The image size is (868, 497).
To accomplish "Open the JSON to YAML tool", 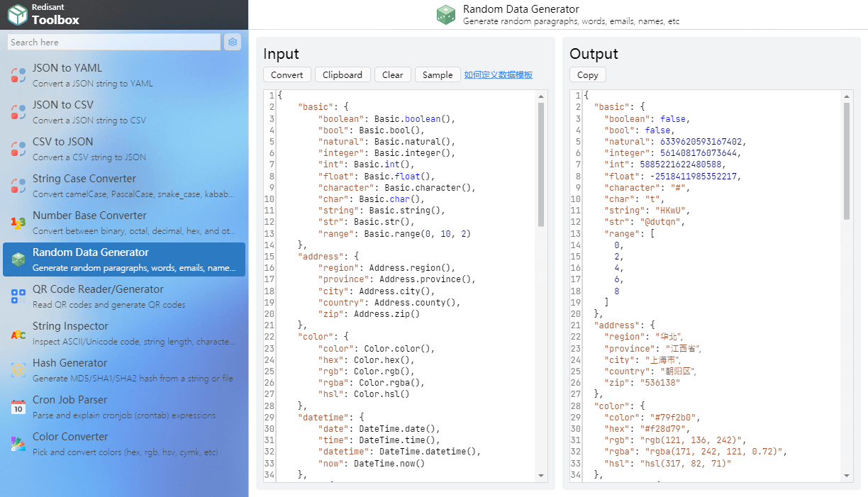I will 124,75.
